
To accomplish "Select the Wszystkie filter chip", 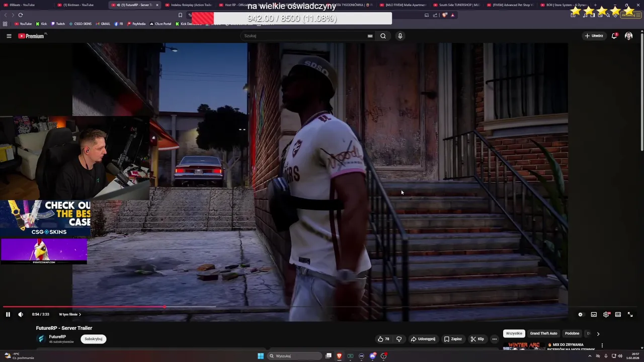I will 514,333.
